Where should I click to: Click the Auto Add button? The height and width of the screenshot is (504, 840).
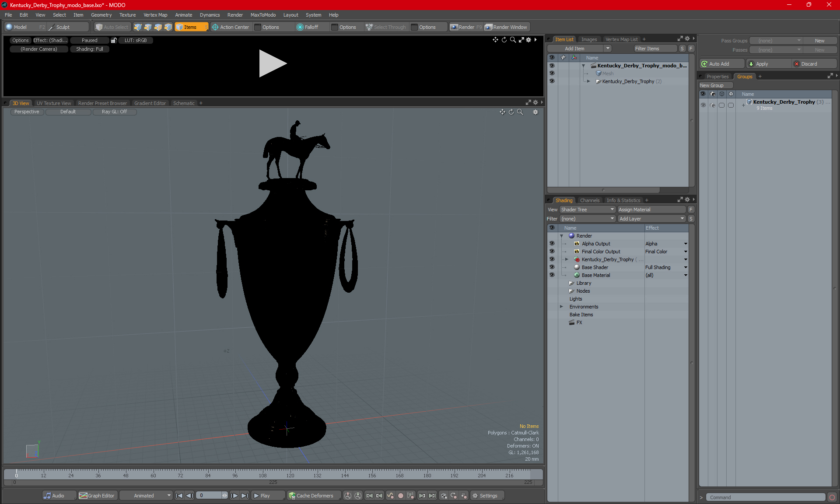click(x=722, y=64)
